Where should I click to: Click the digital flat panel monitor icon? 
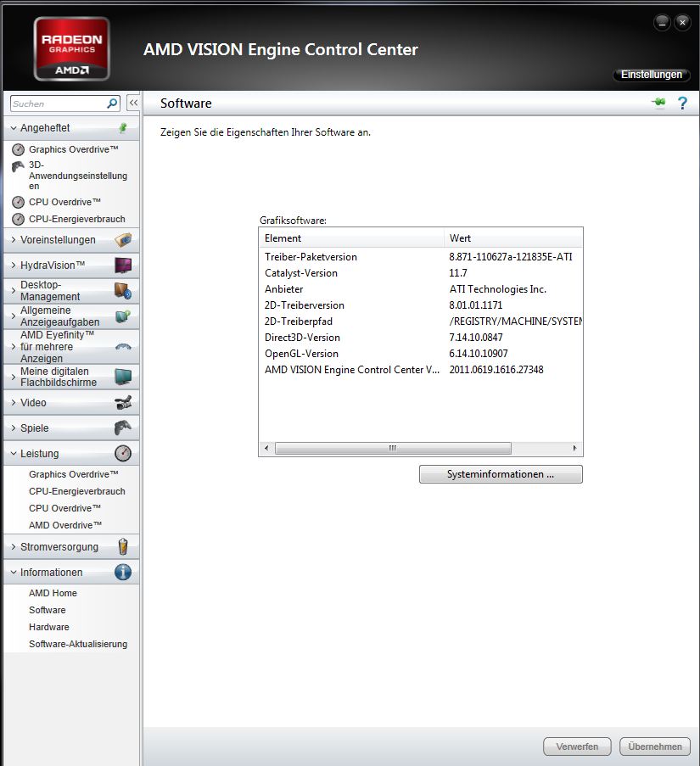coord(123,377)
